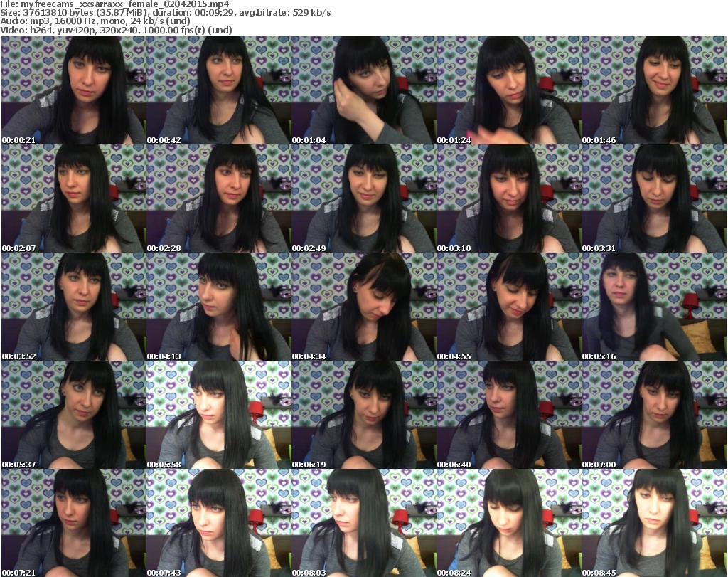The image size is (728, 577).
Task: Choose the thumbnail frame stamped 00:07:21
Action: [x=74, y=523]
